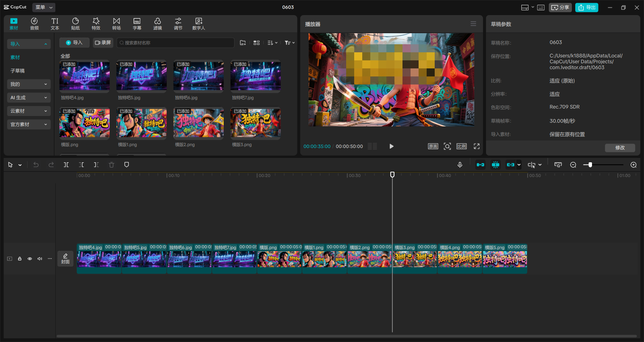Play the preview video
Viewport: 644px width, 342px height.
391,146
